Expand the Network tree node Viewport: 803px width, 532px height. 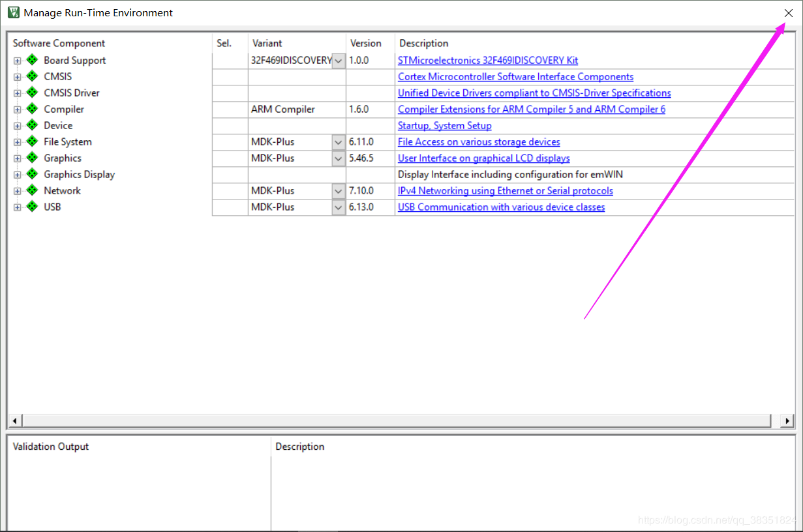[17, 191]
